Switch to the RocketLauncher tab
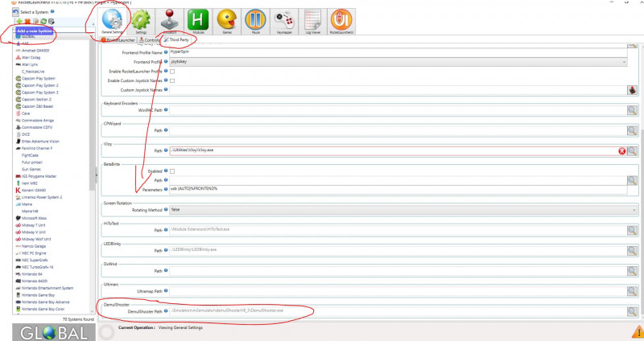The height and width of the screenshot is (341, 644). 118,39
